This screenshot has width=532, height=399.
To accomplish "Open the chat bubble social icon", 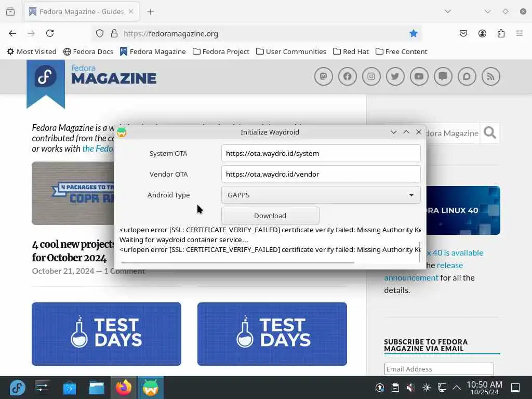I will [443, 76].
